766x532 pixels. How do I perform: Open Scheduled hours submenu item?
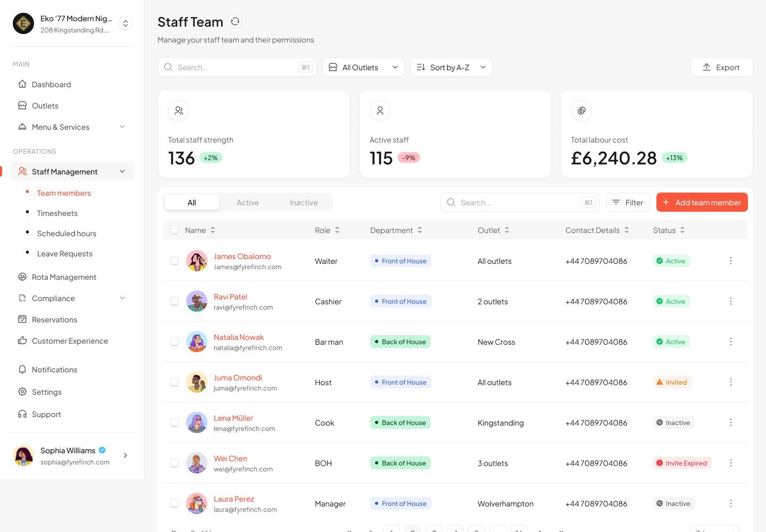pos(66,234)
